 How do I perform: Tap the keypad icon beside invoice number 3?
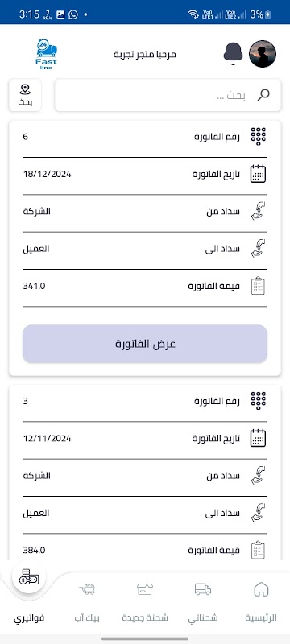coord(259,400)
